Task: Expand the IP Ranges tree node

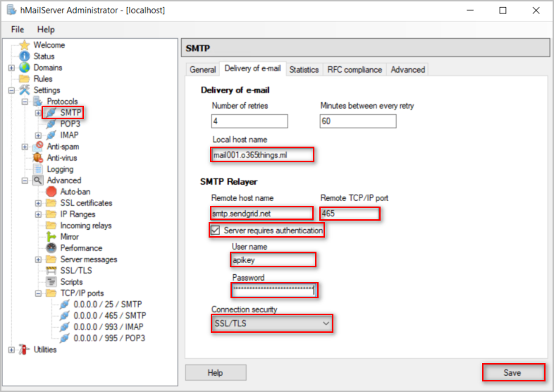Action: [x=38, y=214]
